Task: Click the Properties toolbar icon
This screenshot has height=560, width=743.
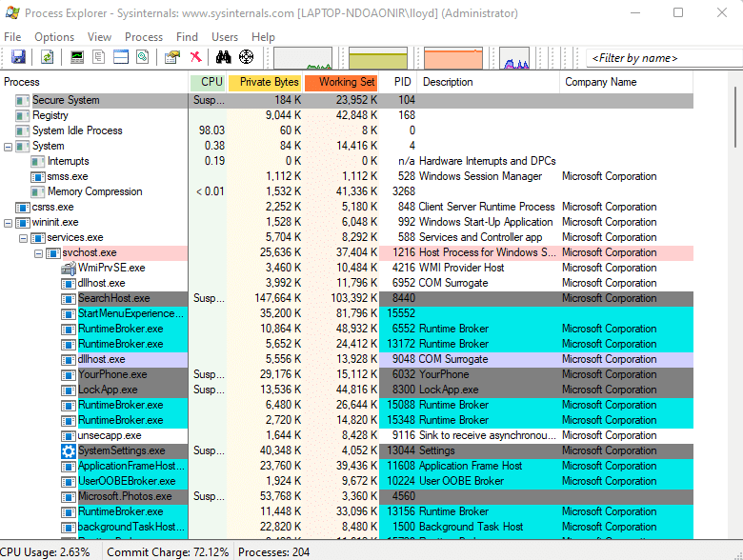Action: point(171,57)
